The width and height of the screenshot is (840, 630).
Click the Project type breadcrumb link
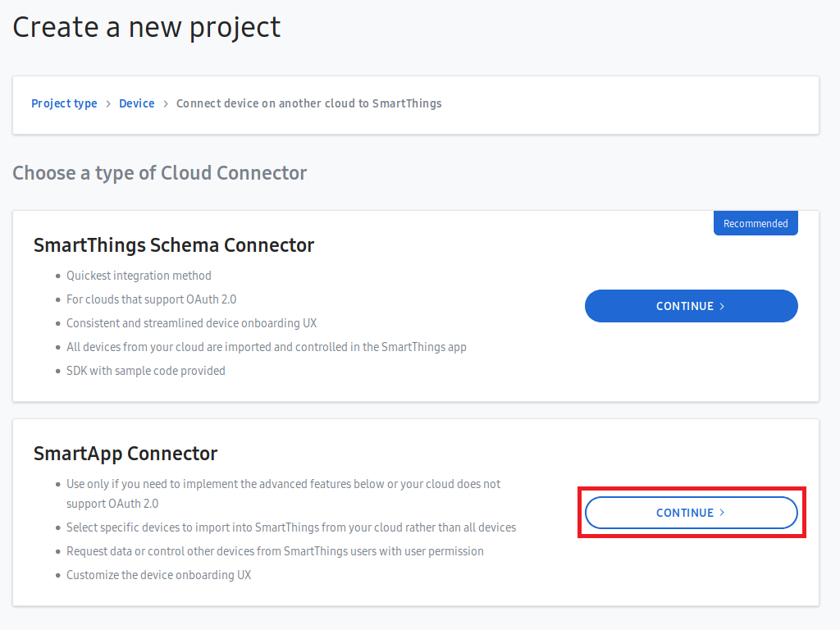coord(64,103)
